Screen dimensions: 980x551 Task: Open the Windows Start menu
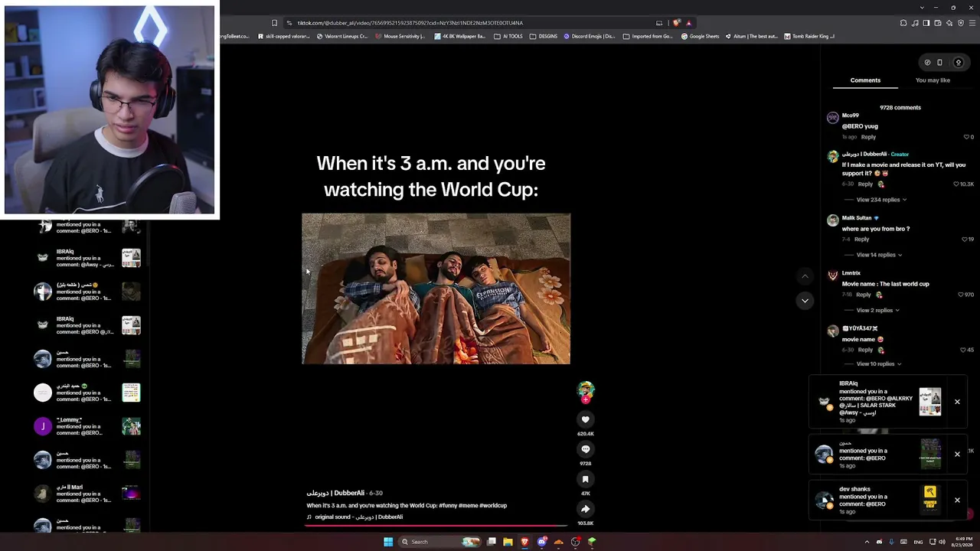[x=388, y=542]
